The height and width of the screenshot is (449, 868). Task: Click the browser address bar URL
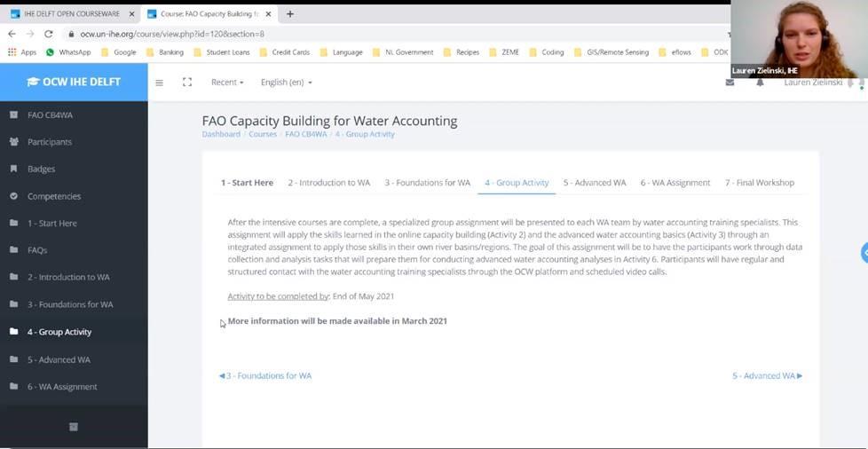172,34
